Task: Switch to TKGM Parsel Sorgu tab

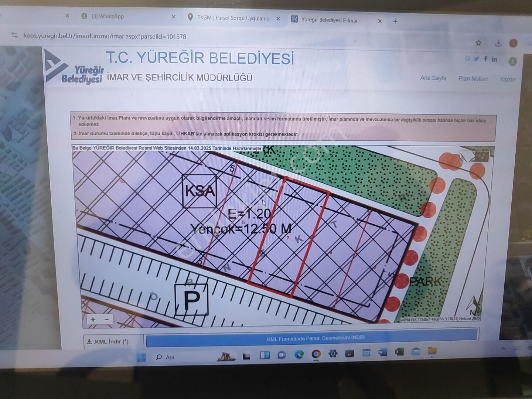Action: coord(233,18)
